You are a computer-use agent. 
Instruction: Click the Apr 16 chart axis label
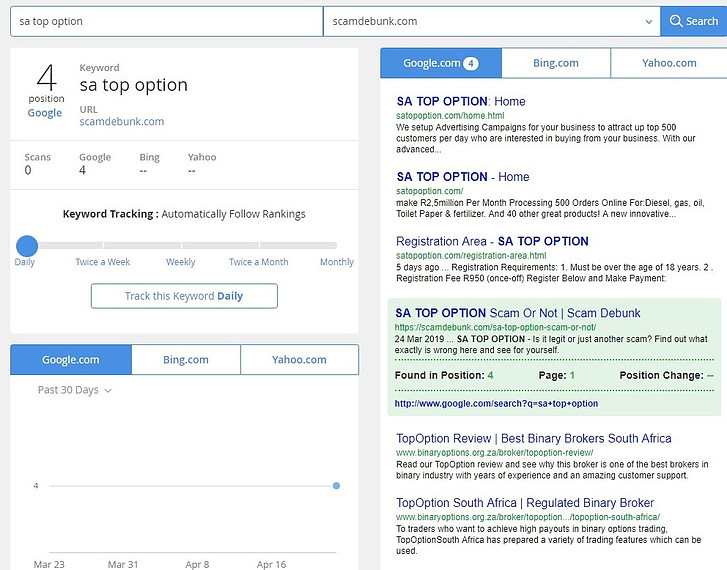(271, 564)
